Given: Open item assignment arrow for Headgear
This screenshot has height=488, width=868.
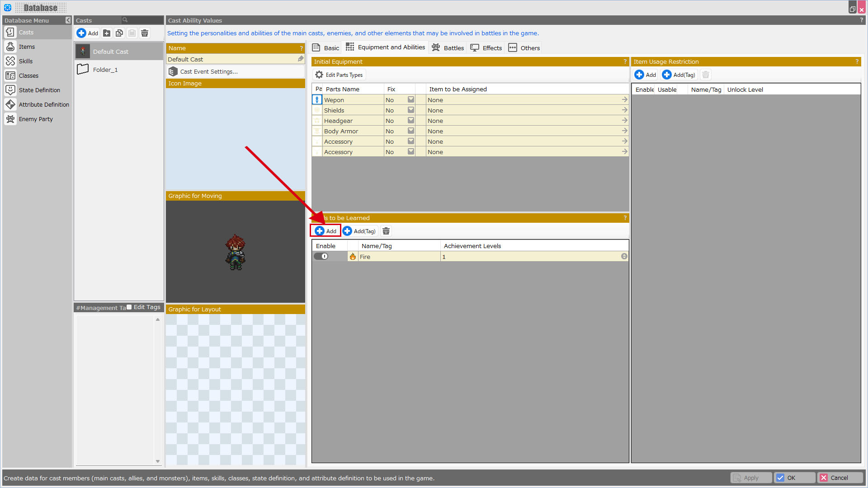Looking at the screenshot, I should (x=624, y=120).
